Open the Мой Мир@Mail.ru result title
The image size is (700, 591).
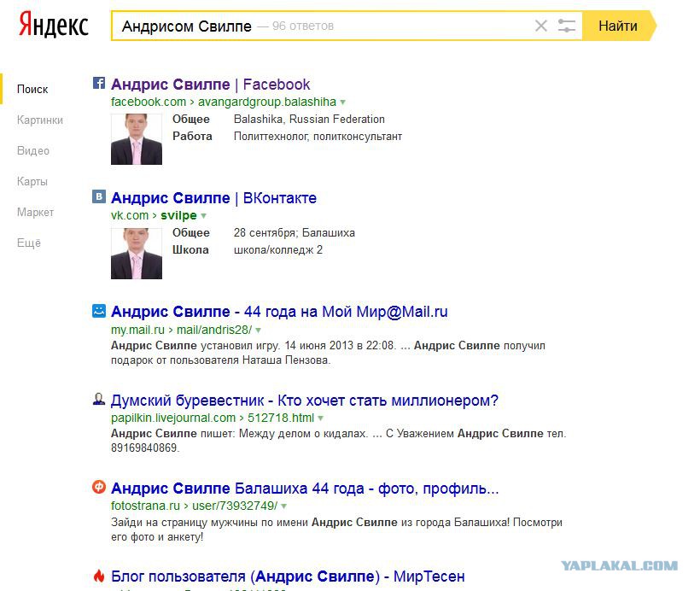[279, 312]
